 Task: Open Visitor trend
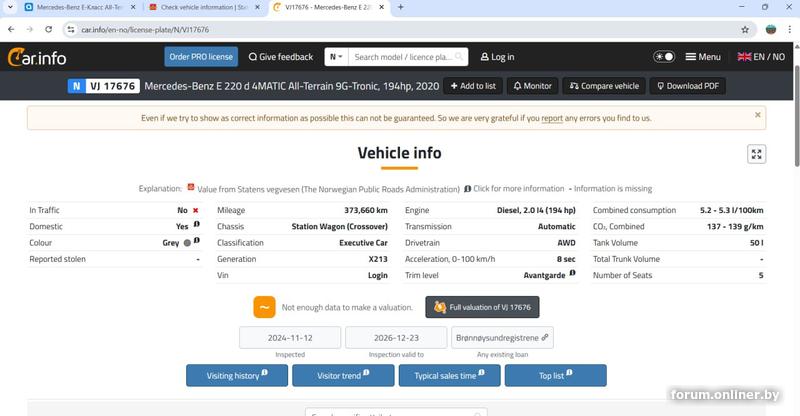[x=343, y=375]
